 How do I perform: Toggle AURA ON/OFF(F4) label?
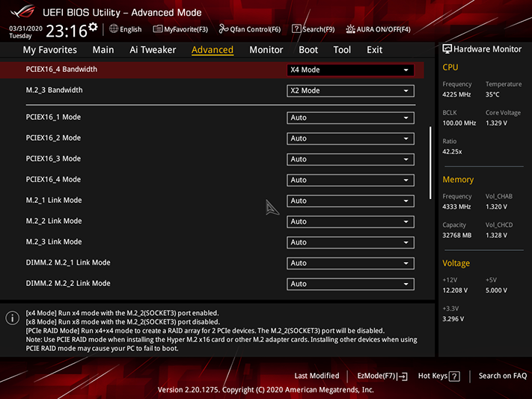click(x=383, y=29)
